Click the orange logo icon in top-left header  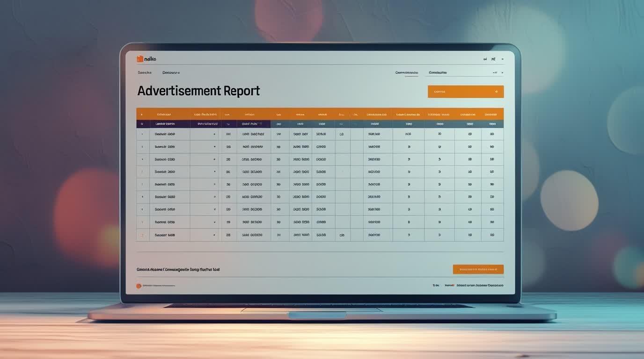pos(139,59)
